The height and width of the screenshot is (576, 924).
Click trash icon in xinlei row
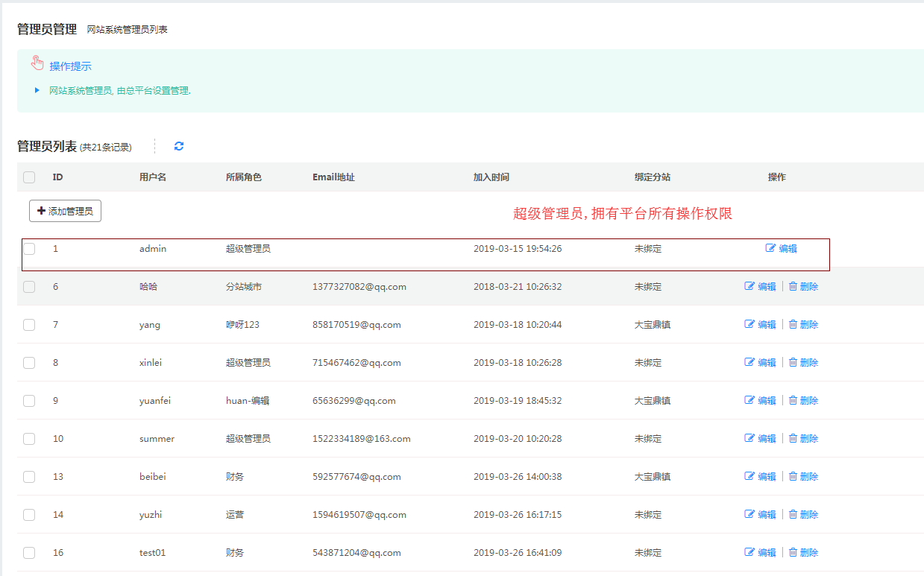click(793, 363)
